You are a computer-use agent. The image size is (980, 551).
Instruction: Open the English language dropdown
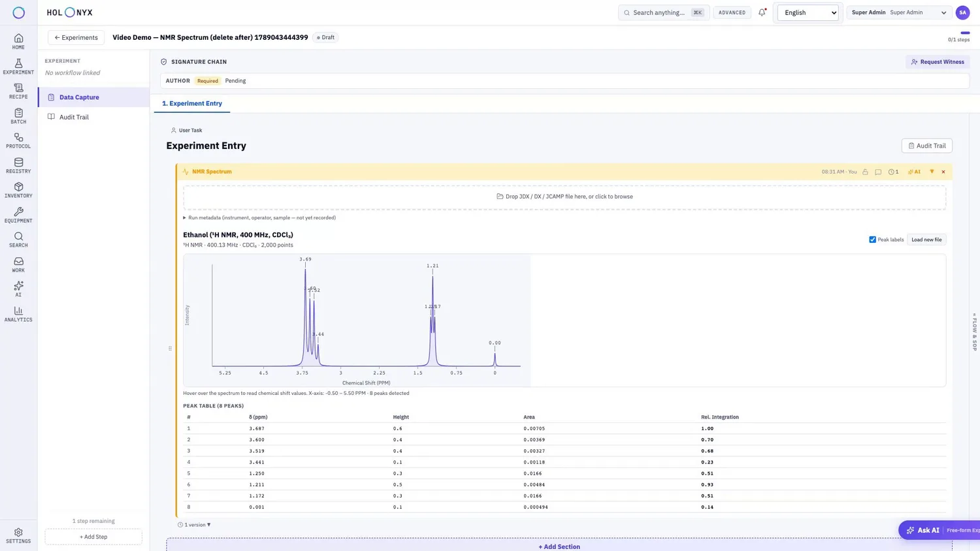point(808,12)
